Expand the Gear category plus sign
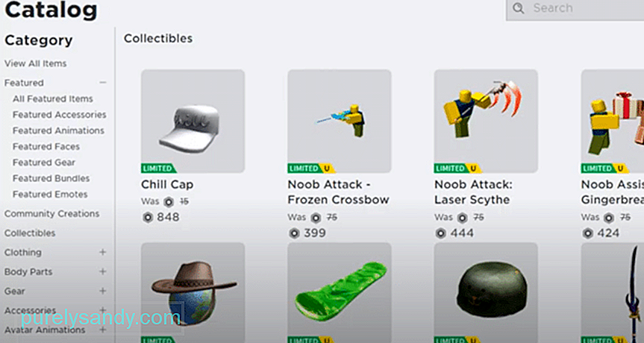 click(103, 291)
